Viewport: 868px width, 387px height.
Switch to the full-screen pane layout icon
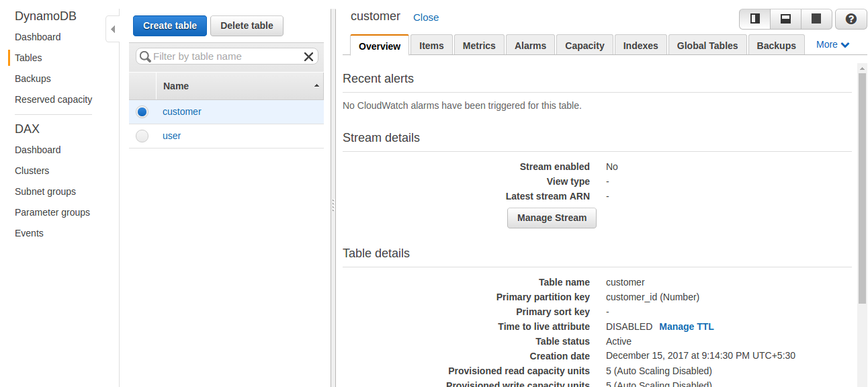click(816, 19)
